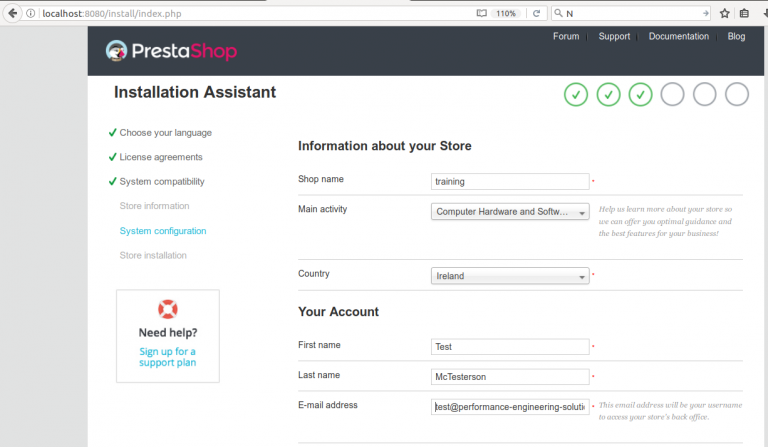
Task: Click the browser back arrow button
Action: coord(13,13)
